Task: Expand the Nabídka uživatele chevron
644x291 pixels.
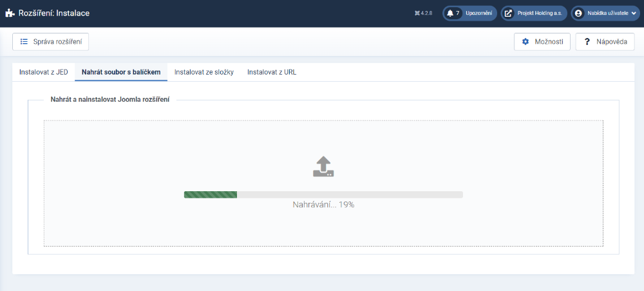Action: [x=633, y=13]
